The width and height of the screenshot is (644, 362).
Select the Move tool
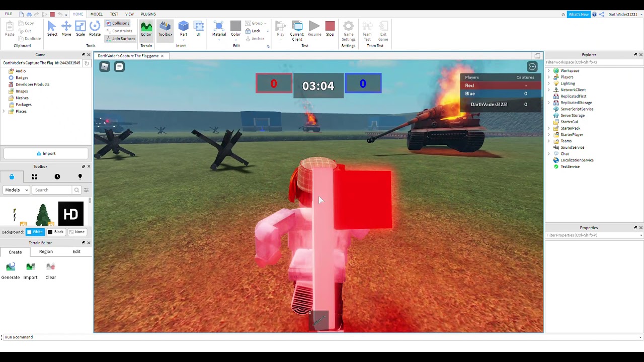coord(66,29)
